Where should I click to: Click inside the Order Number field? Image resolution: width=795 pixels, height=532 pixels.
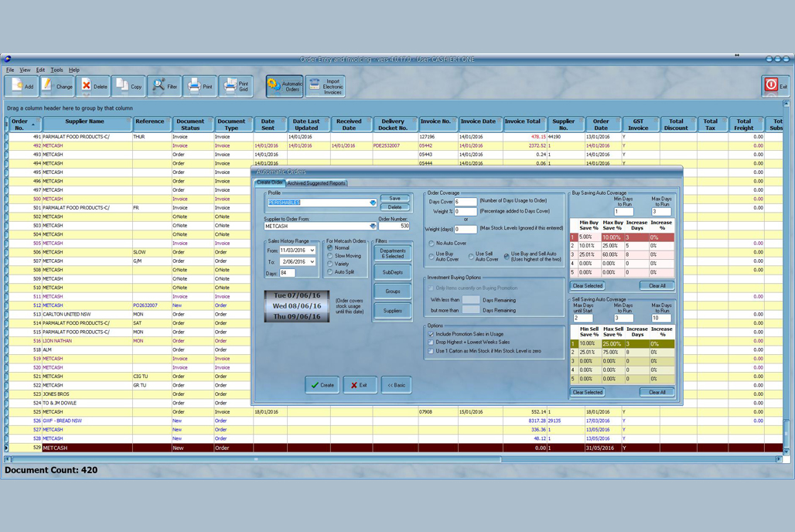(394, 227)
